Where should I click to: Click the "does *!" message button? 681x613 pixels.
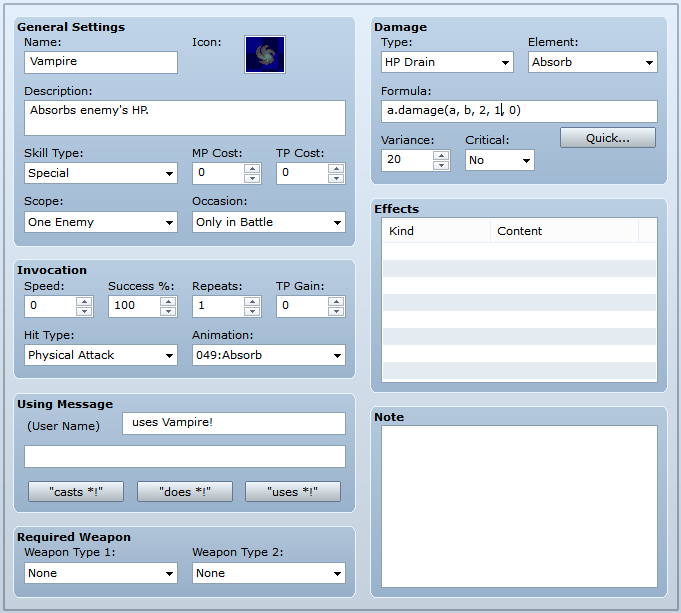pyautogui.click(x=185, y=492)
